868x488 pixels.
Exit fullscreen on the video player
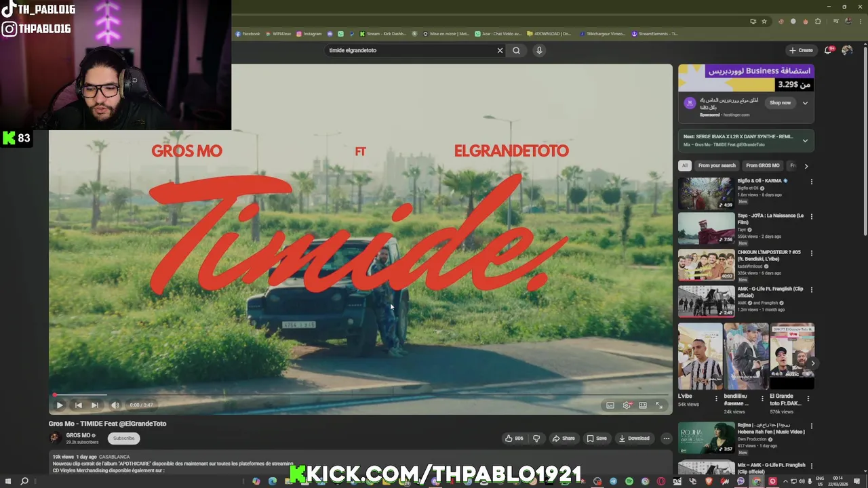pos(659,405)
